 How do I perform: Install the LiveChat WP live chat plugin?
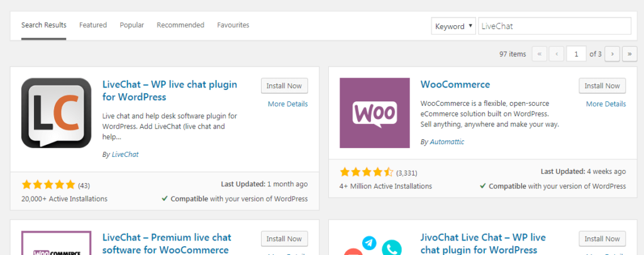(x=284, y=86)
